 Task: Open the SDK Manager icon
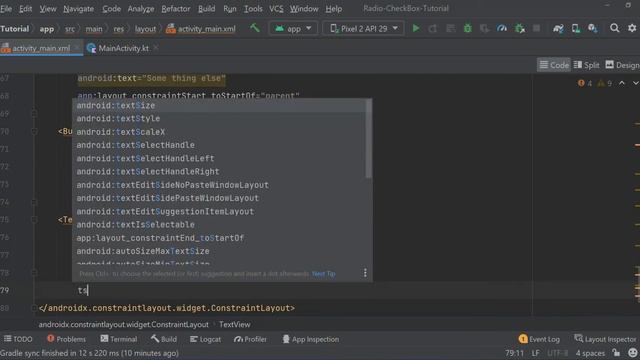tap(593, 28)
